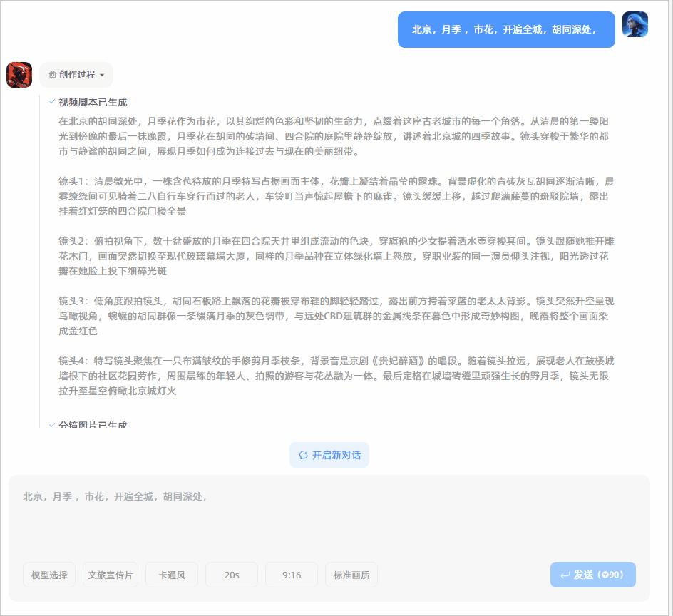Open the 标准画质 quality selector
The image size is (673, 616).
click(351, 575)
